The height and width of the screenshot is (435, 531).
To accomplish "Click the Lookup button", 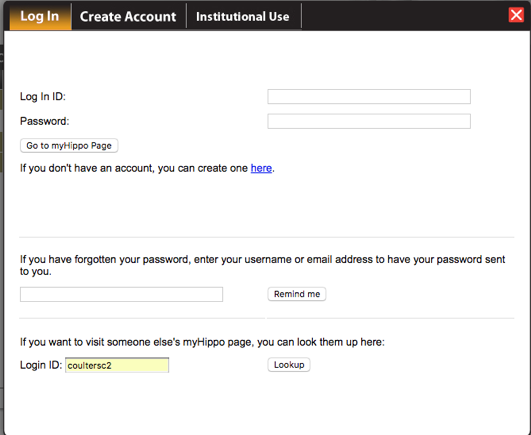I will coord(289,365).
